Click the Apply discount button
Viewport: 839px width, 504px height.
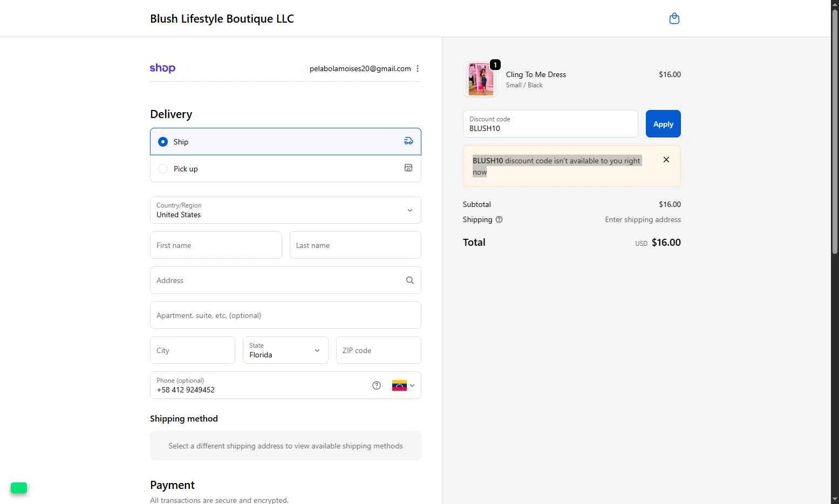tap(663, 124)
